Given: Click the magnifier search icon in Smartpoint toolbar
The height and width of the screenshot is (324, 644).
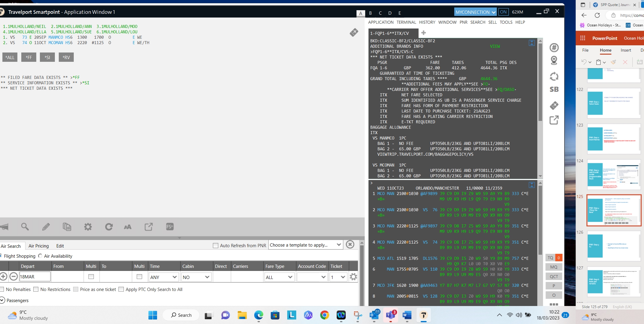Looking at the screenshot, I should coord(25,227).
